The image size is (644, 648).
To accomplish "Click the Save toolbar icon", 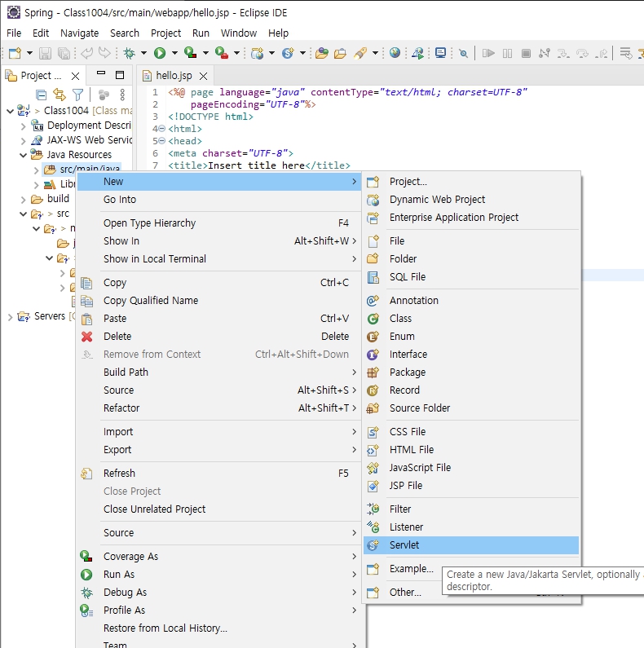I will (45, 53).
